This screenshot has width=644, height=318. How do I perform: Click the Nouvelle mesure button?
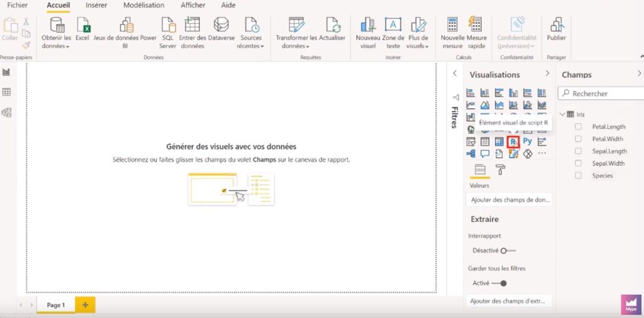(x=452, y=33)
